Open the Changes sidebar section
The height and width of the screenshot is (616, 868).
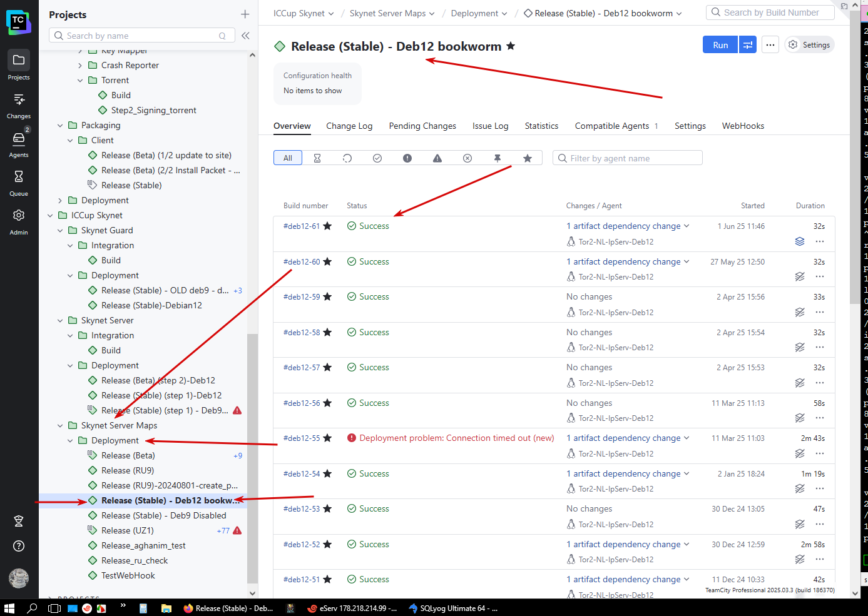click(19, 105)
